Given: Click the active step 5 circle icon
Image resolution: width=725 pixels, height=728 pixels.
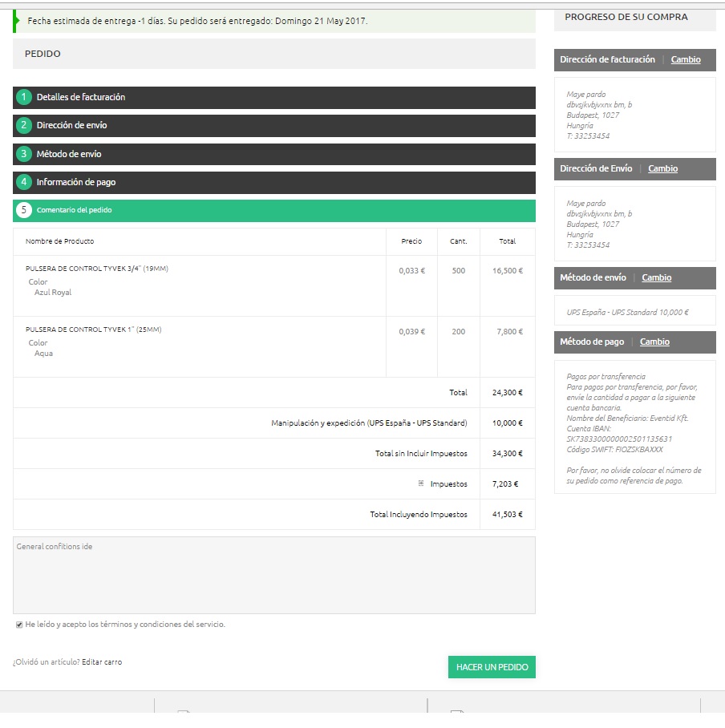Looking at the screenshot, I should click(24, 210).
